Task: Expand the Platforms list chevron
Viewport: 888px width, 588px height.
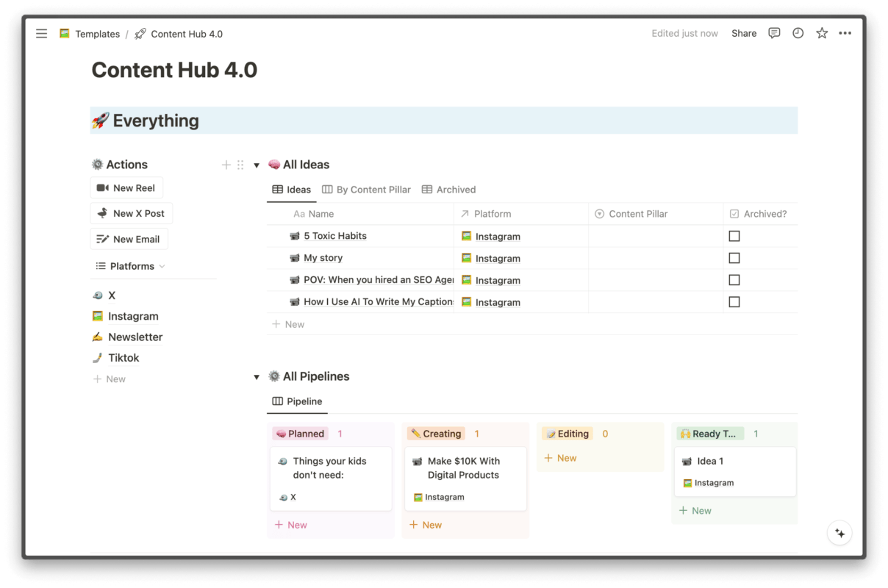Action: pos(162,266)
